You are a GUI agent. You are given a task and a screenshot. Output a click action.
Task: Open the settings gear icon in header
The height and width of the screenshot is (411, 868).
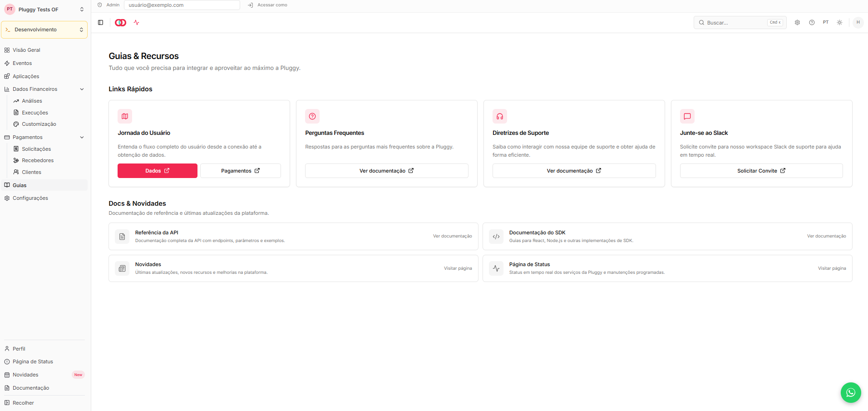point(797,22)
